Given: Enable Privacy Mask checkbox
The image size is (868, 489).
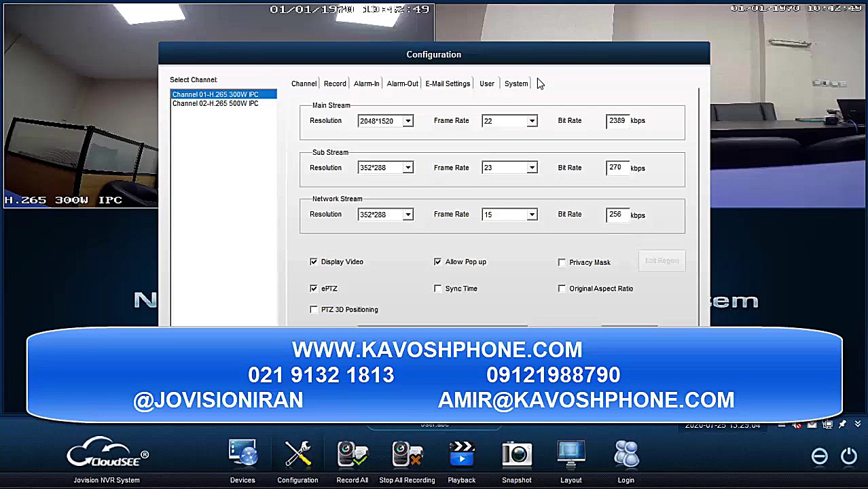Looking at the screenshot, I should (562, 262).
